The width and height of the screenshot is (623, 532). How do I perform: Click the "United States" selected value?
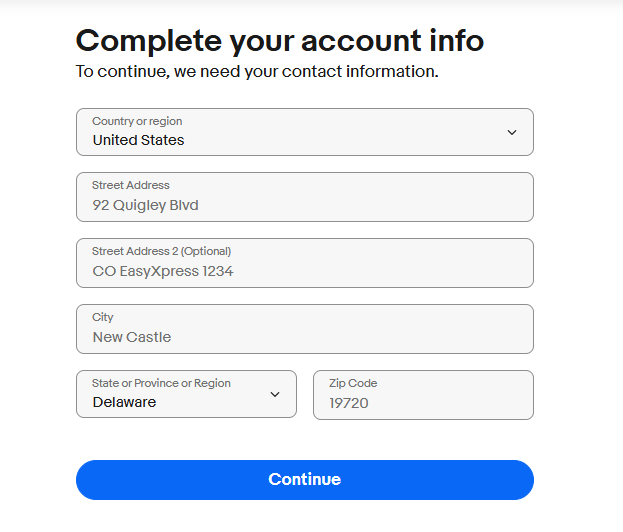[x=138, y=140]
